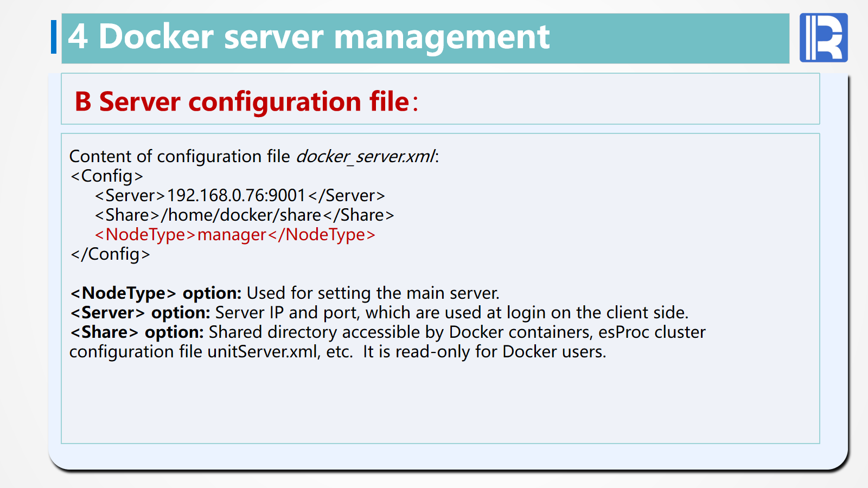
Task: Click the red NodeType manager line
Action: pos(235,235)
